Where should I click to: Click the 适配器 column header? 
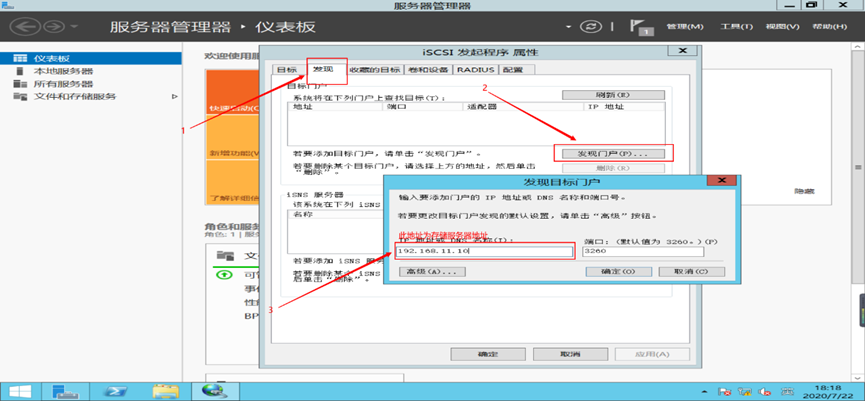(x=523, y=106)
